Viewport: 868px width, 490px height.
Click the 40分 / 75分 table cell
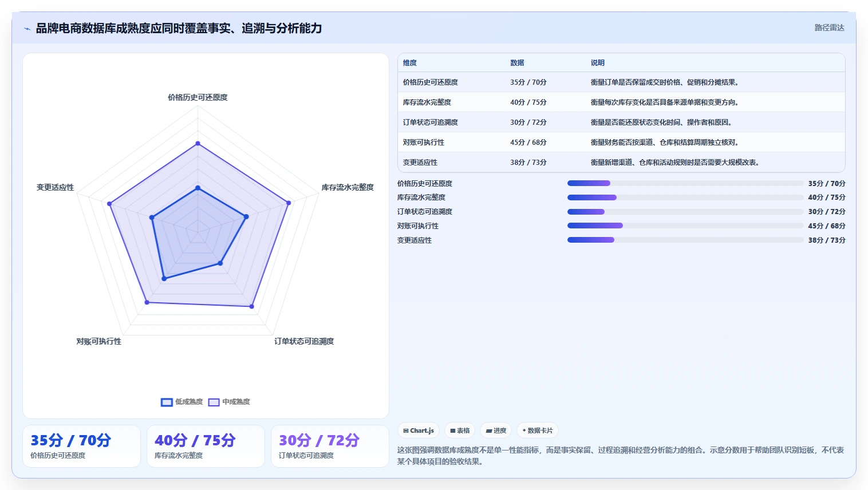tap(528, 102)
